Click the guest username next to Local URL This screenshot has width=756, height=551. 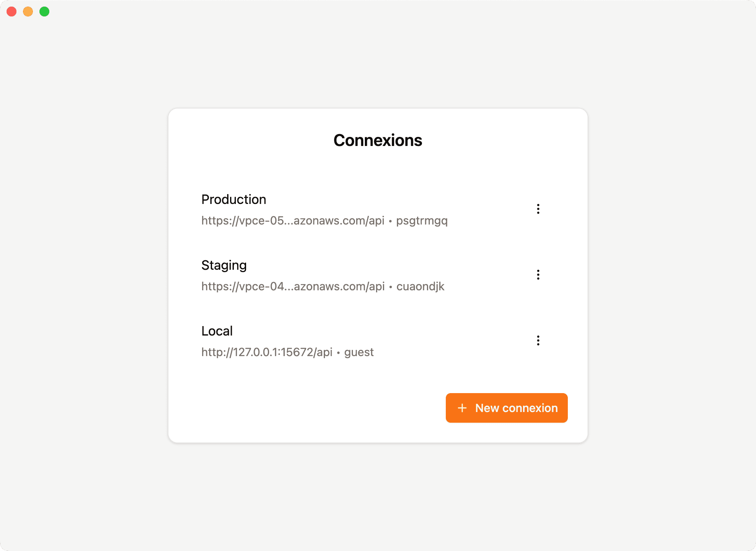(x=358, y=352)
